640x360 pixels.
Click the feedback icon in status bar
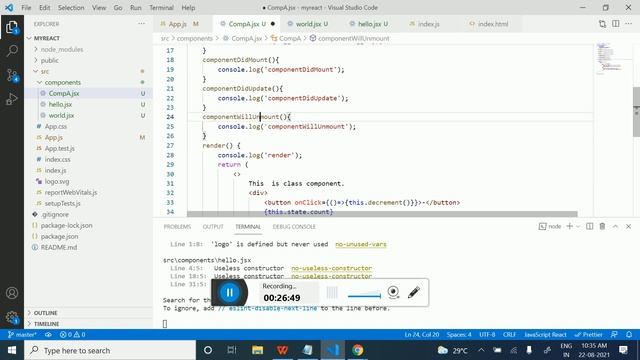click(x=614, y=334)
